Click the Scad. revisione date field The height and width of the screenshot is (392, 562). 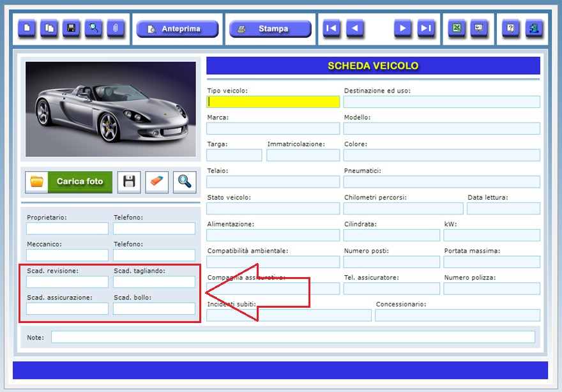click(x=67, y=282)
